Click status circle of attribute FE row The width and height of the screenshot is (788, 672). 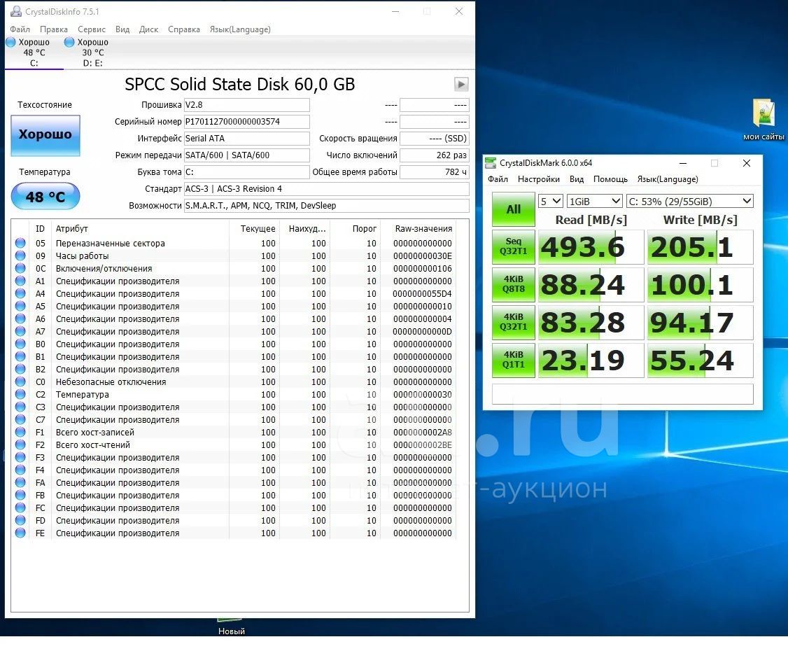point(20,533)
